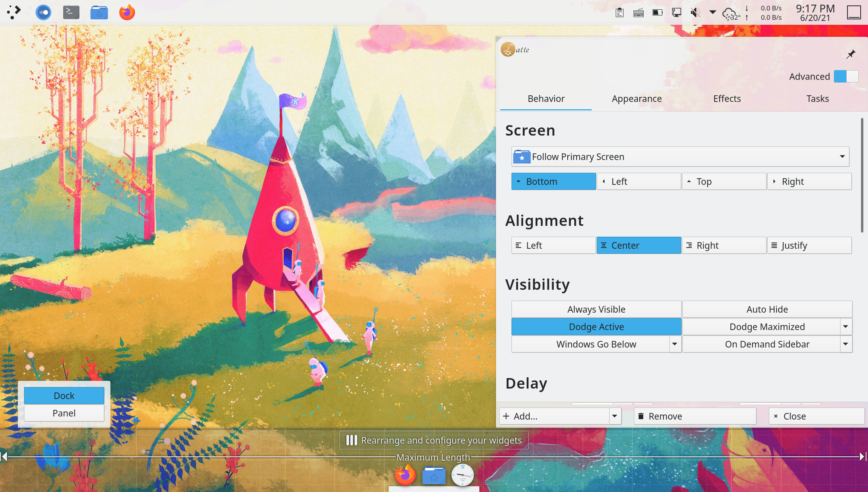Click the analog clock widget in dock
Screen dimensions: 868x492
coord(462,475)
